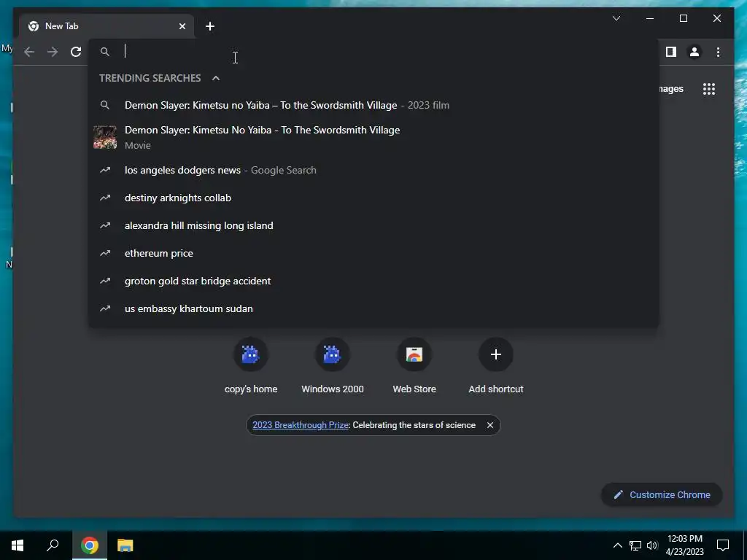Open the copy's home shortcut

pos(251,366)
